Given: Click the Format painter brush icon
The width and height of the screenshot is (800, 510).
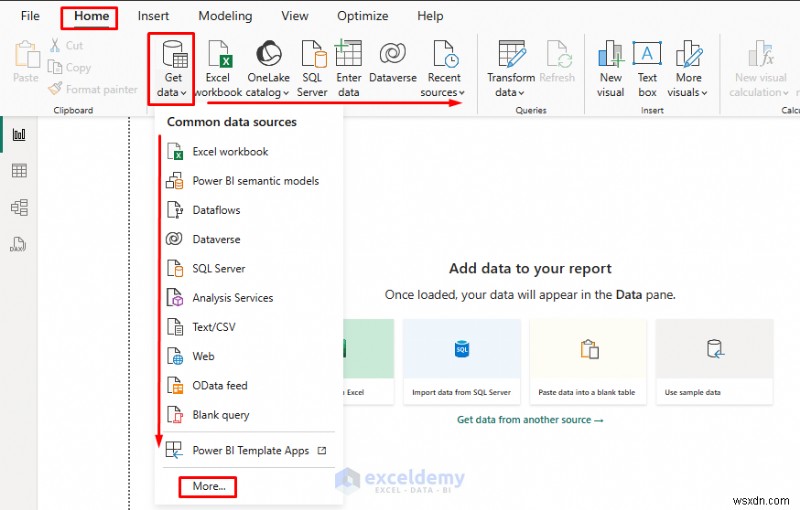Looking at the screenshot, I should [x=55, y=89].
